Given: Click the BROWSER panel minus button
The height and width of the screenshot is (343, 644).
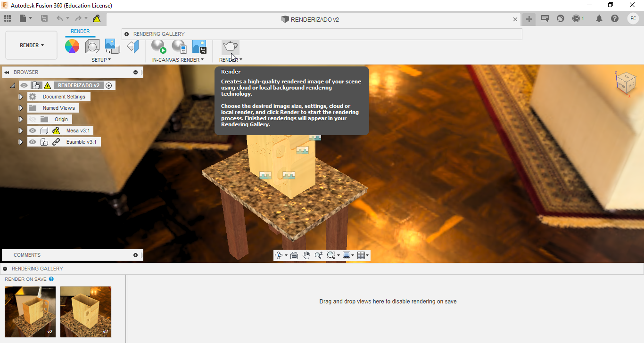Looking at the screenshot, I should [x=135, y=72].
